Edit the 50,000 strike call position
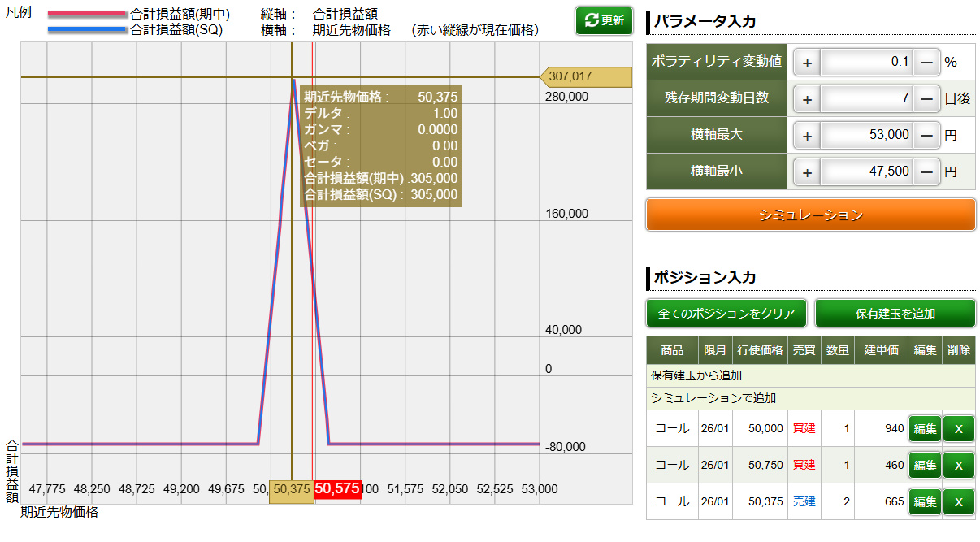Viewport: 980px width, 542px height. [x=925, y=429]
